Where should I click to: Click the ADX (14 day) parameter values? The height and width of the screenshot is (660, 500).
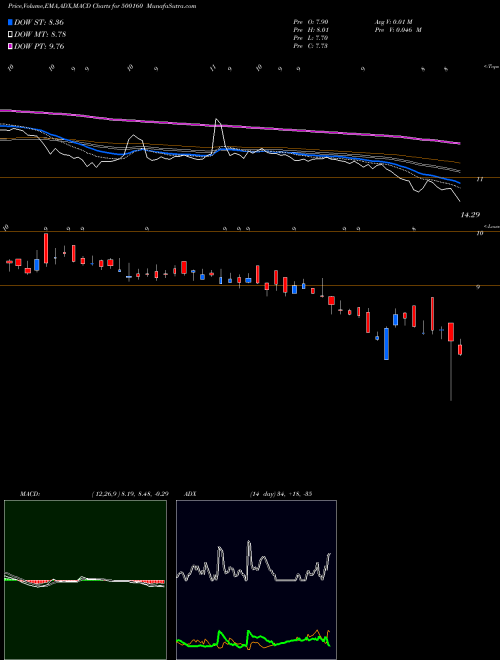(x=280, y=494)
